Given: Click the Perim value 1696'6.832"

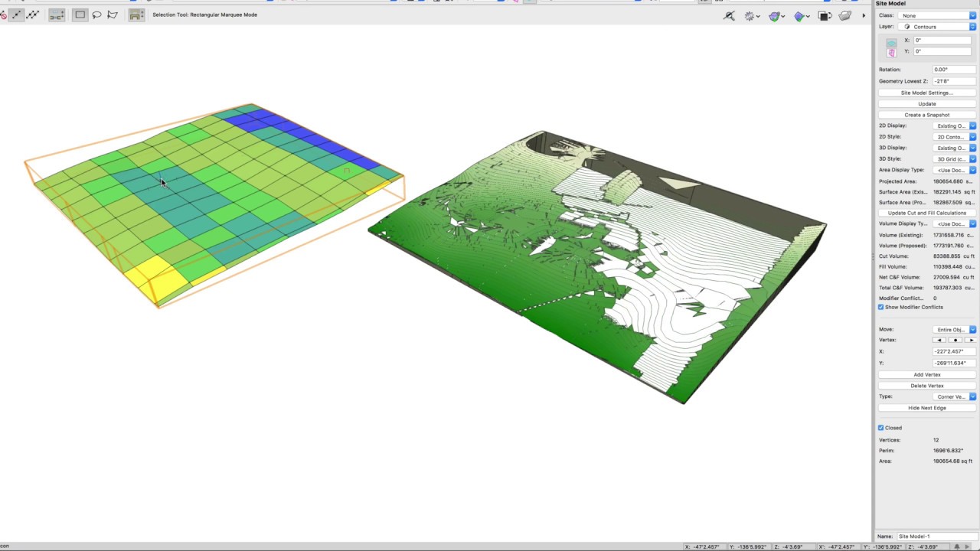Looking at the screenshot, I should pyautogui.click(x=948, y=451).
